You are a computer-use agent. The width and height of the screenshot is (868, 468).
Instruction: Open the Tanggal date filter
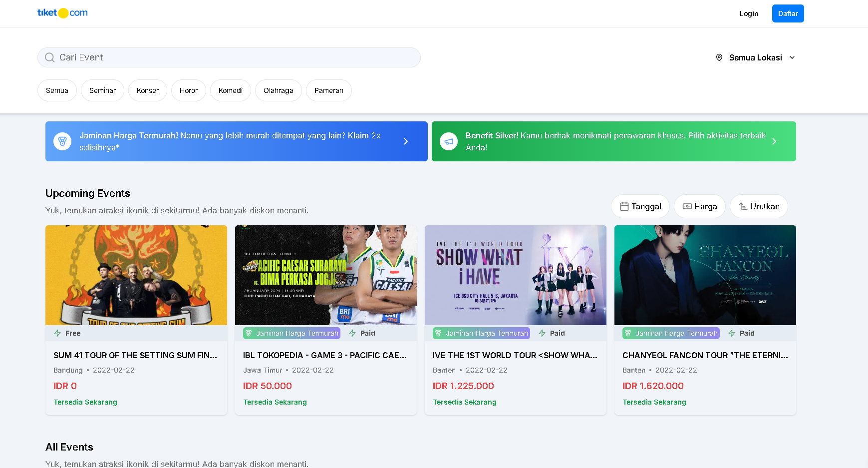(640, 206)
